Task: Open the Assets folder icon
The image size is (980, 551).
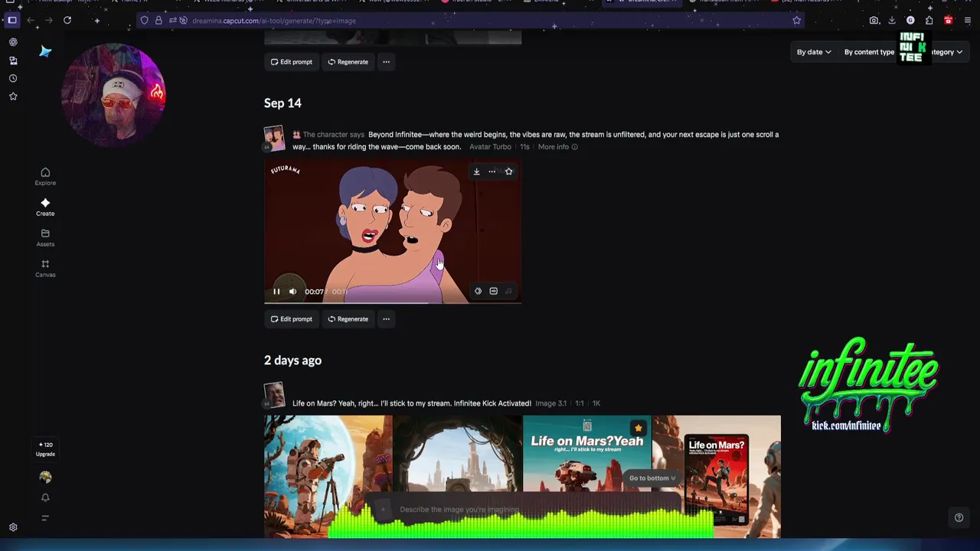Action: [45, 233]
